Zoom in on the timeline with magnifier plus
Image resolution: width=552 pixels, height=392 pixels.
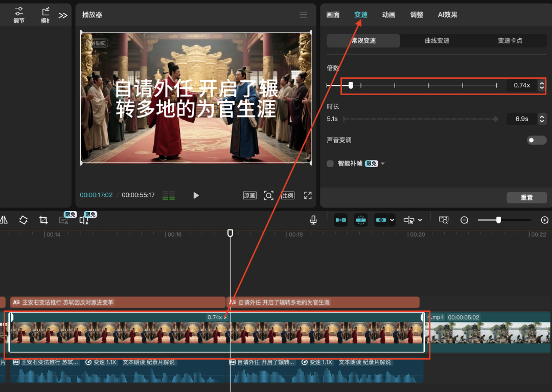[x=544, y=220]
